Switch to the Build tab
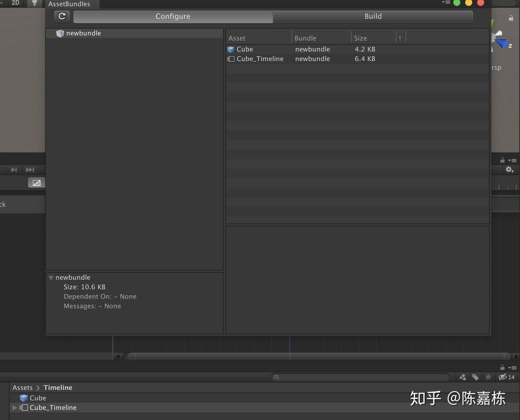The image size is (520, 420). pos(373,16)
